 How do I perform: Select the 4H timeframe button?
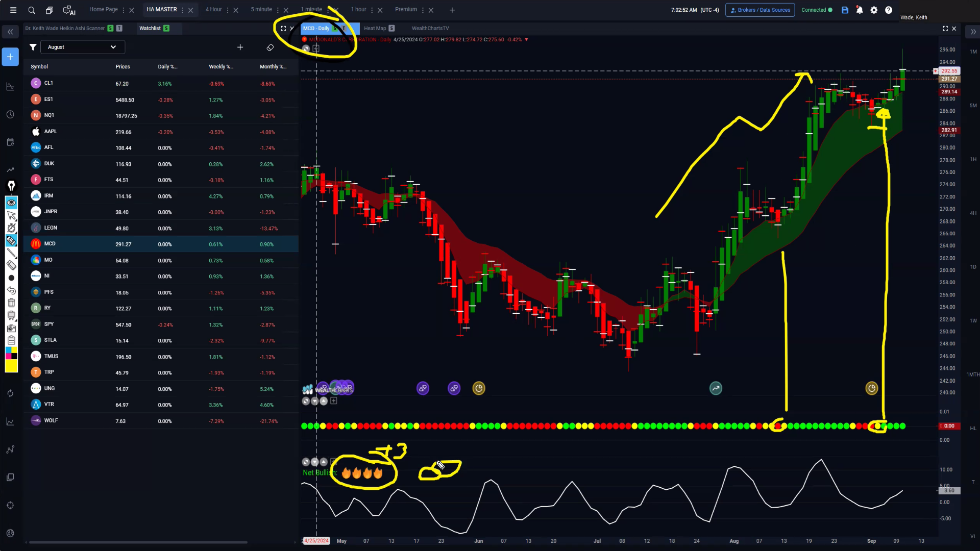(x=973, y=213)
